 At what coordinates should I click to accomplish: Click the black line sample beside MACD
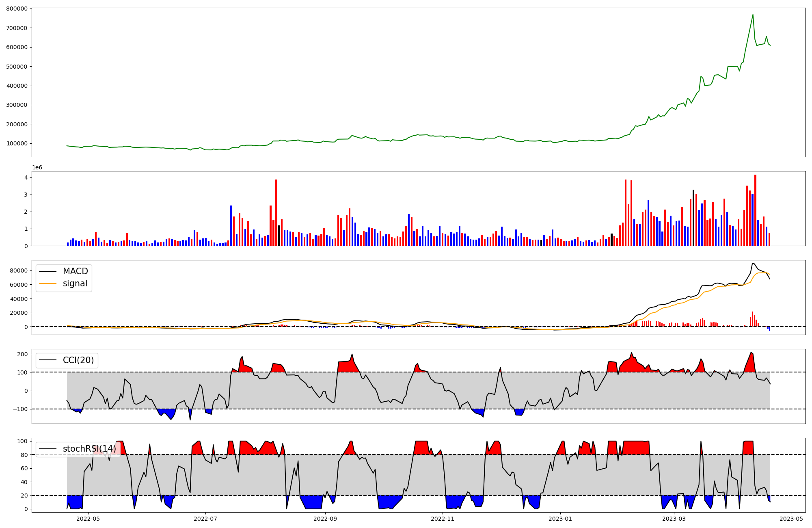click(48, 272)
